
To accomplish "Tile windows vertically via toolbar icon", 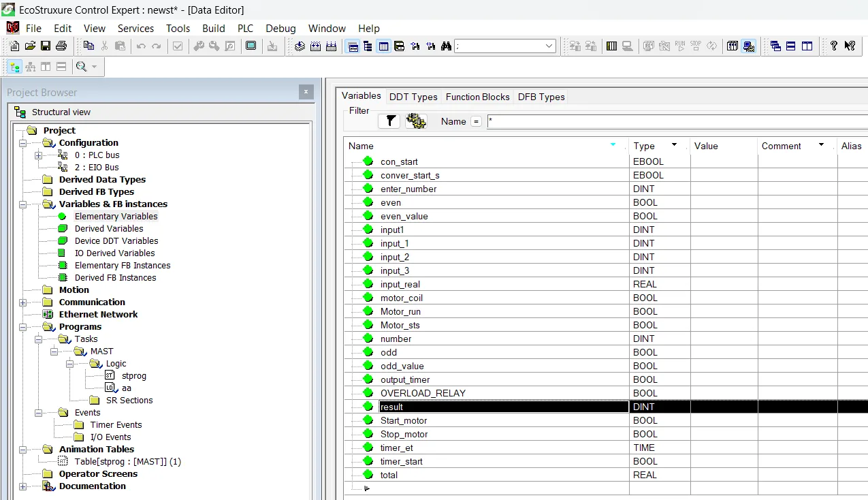I will (x=807, y=46).
